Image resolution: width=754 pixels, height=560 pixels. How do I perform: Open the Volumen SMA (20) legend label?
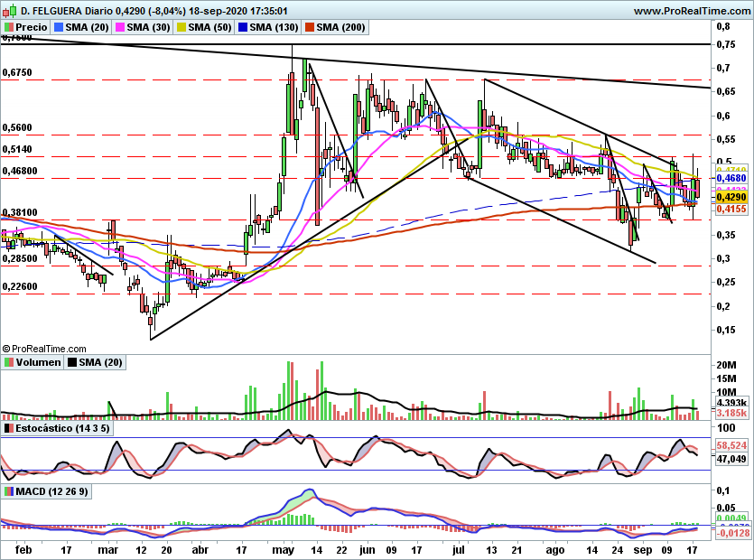tap(100, 362)
